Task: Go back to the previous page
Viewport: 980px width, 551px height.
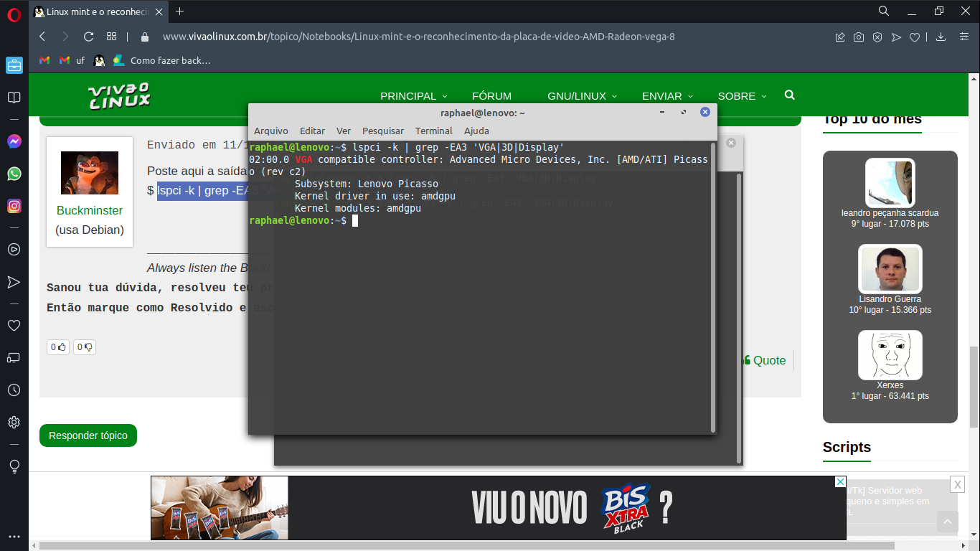Action: [x=42, y=37]
